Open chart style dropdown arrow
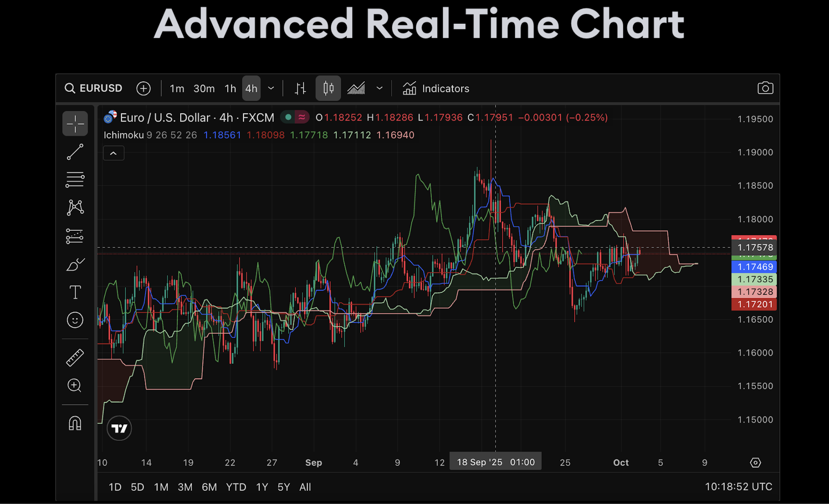Screen dimensions: 829x504 379,88
